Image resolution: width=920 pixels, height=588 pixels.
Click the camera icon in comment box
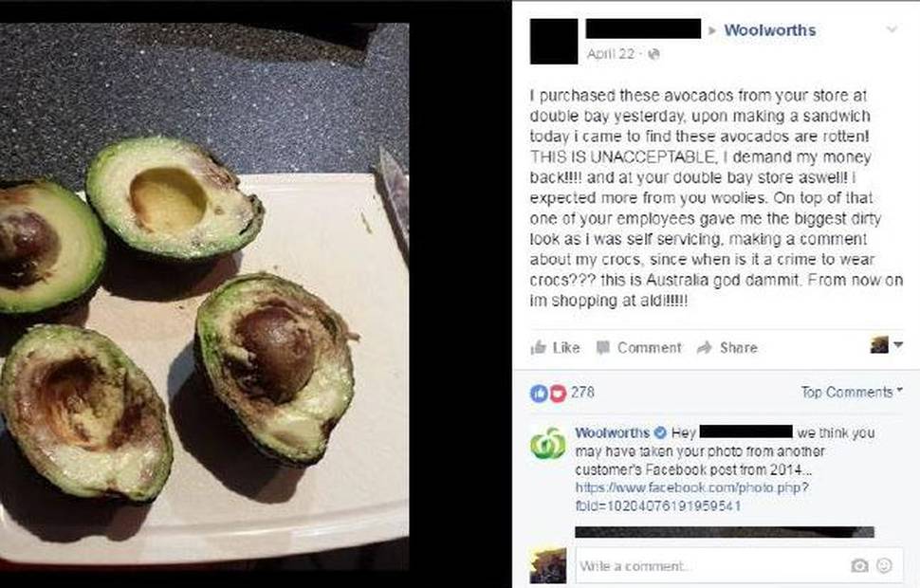tap(859, 565)
